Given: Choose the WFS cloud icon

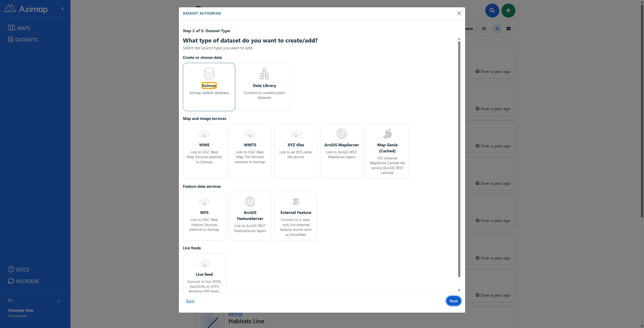Looking at the screenshot, I should coord(204,202).
